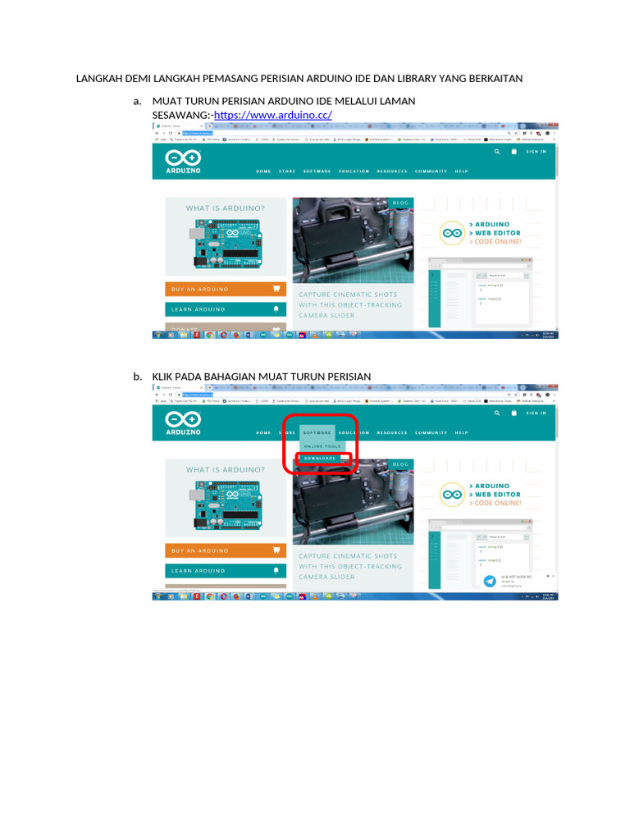Click the Arduino Uno board image in step b
This screenshot has height=840, width=630.
[x=226, y=505]
